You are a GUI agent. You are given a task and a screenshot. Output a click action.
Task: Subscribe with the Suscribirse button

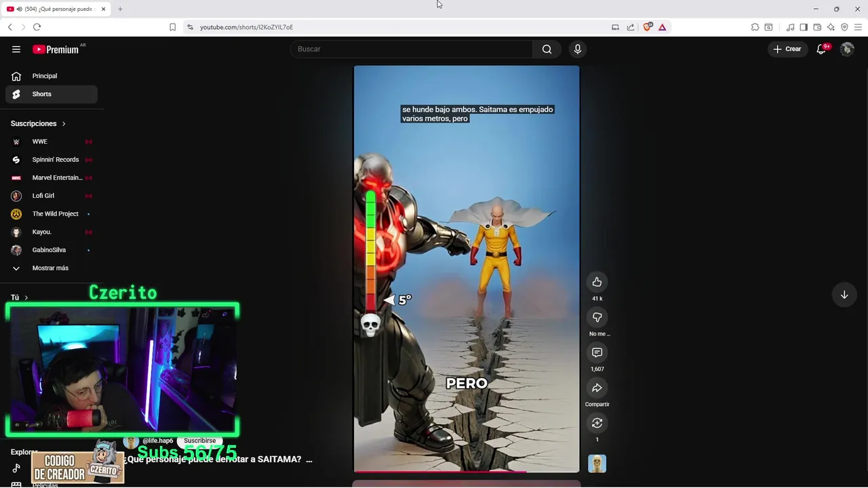pyautogui.click(x=199, y=441)
